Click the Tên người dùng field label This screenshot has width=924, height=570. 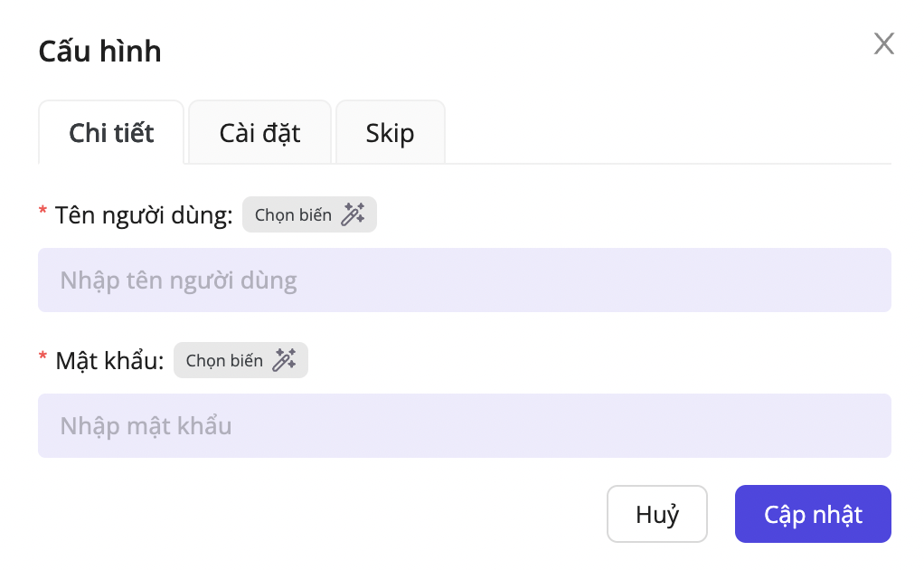(x=144, y=215)
